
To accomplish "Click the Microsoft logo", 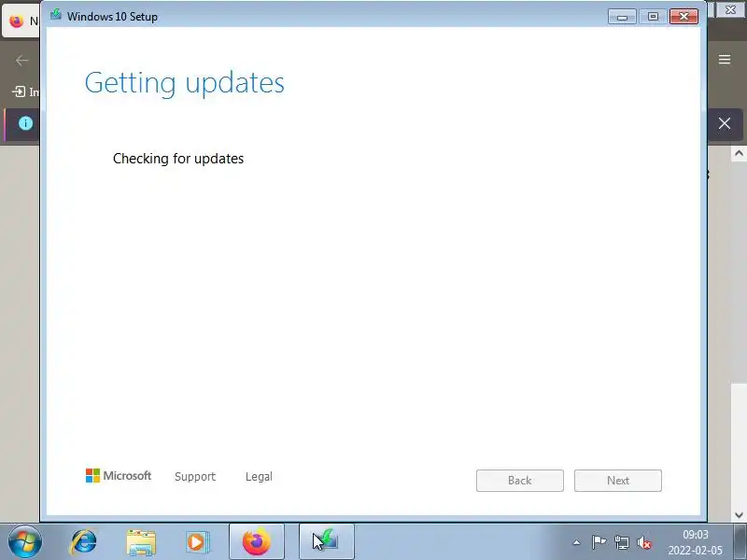I will click(119, 476).
